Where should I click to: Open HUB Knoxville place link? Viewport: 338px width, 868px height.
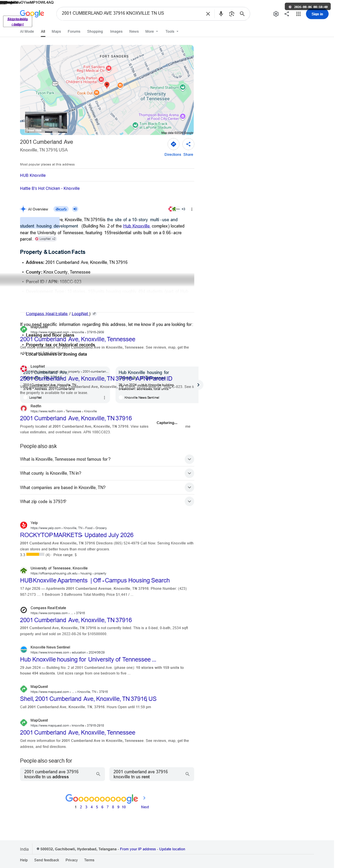click(33, 175)
